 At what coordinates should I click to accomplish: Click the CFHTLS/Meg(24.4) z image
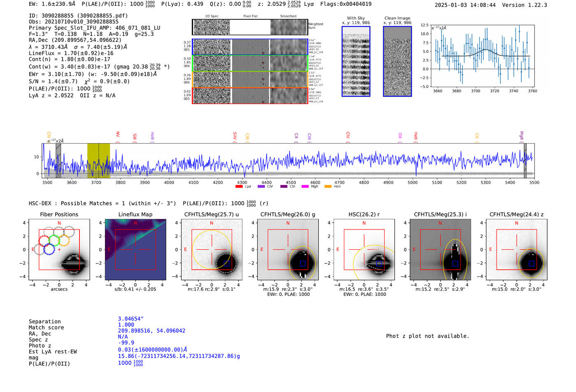point(517,250)
